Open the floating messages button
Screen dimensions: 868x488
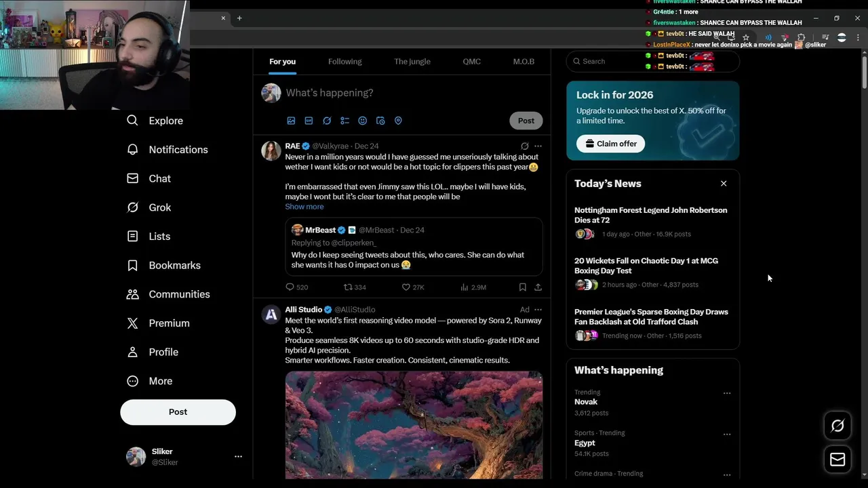[x=838, y=460]
